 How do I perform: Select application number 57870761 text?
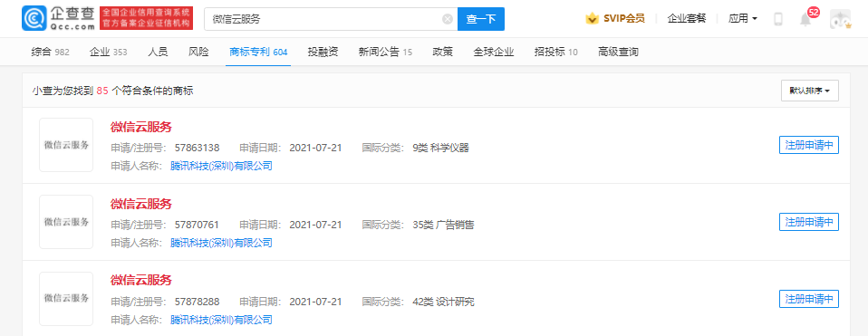tap(198, 225)
